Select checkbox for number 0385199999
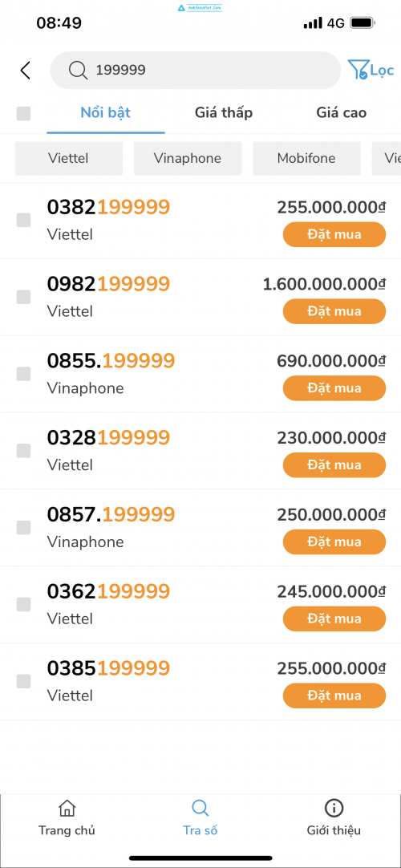Screen dimensions: 401x868 point(23,681)
